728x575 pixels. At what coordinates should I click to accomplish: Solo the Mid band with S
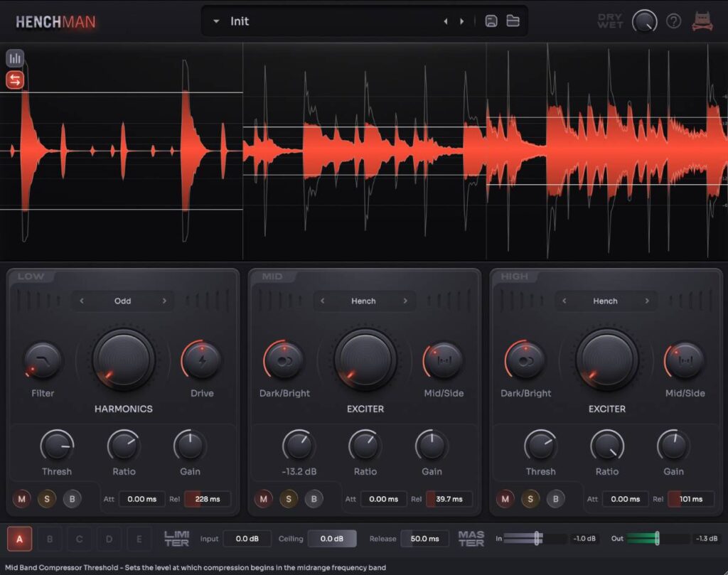(x=289, y=499)
